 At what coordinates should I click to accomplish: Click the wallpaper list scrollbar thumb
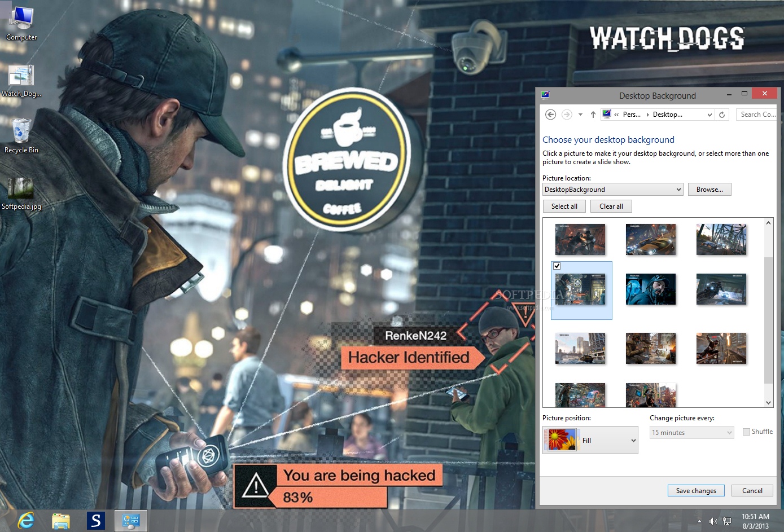click(x=768, y=320)
